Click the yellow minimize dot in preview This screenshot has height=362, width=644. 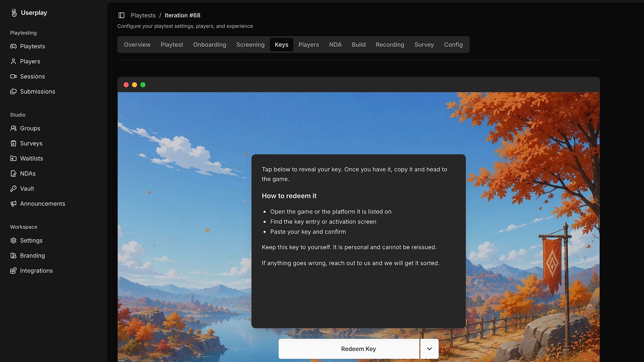(x=134, y=85)
